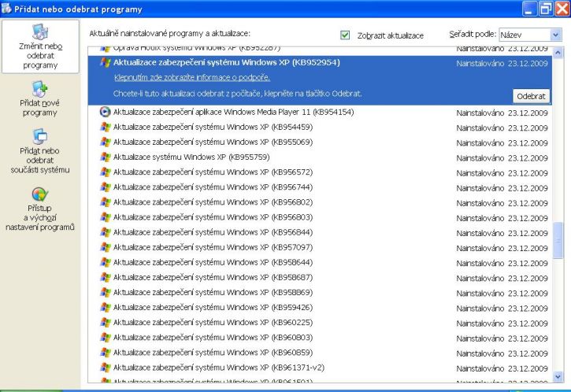Open support info link Klepnutím zde
This screenshot has height=392, width=571.
pos(192,77)
